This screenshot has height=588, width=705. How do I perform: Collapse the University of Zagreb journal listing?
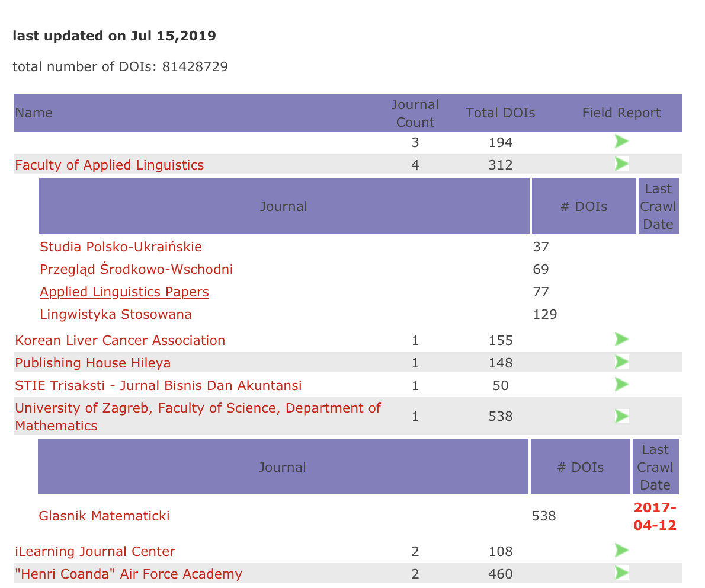click(197, 416)
